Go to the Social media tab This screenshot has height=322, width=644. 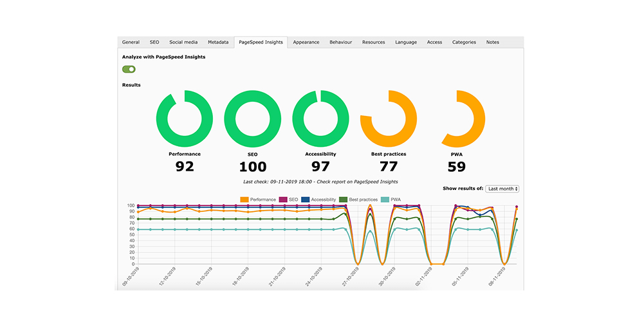183,43
